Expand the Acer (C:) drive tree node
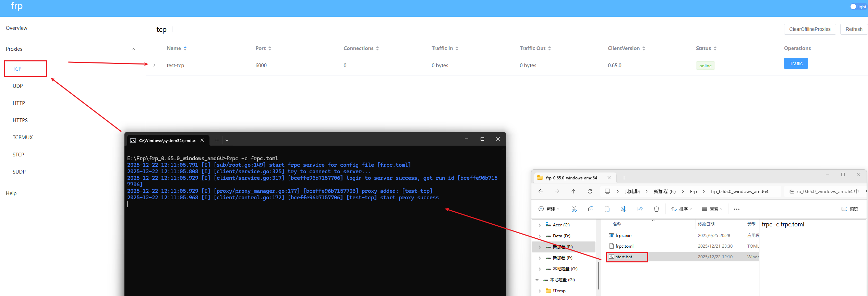Viewport: 868px width, 296px height. coord(540,225)
